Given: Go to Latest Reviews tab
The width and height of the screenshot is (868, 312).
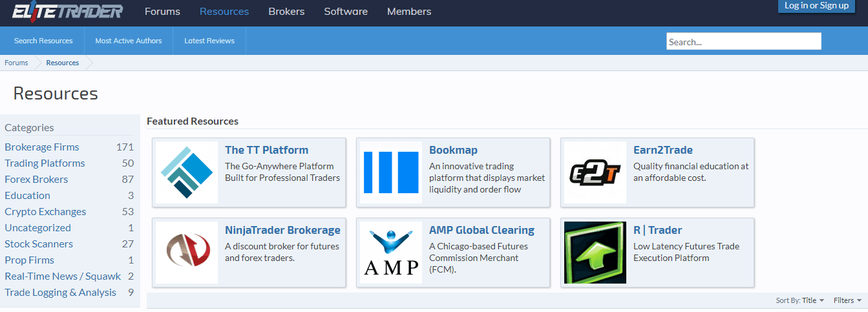Looking at the screenshot, I should (x=209, y=41).
